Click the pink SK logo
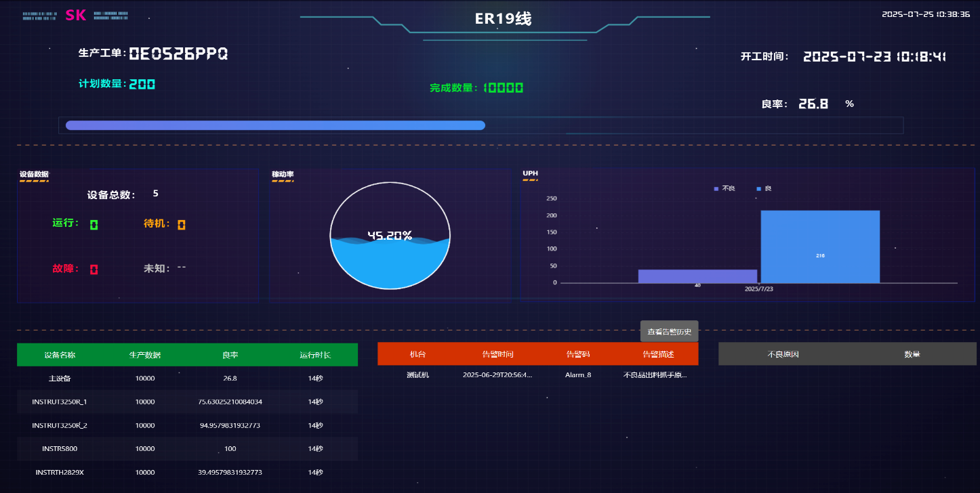980x493 pixels. point(75,15)
